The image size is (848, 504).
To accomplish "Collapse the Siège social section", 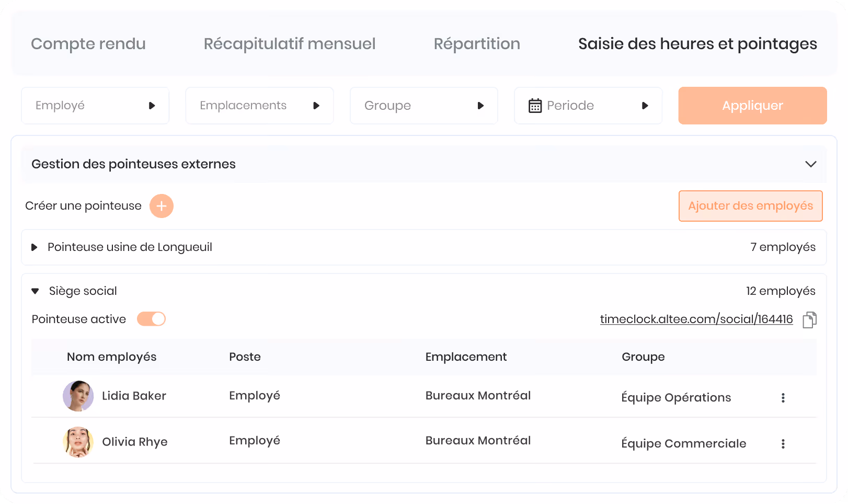I will tap(35, 291).
